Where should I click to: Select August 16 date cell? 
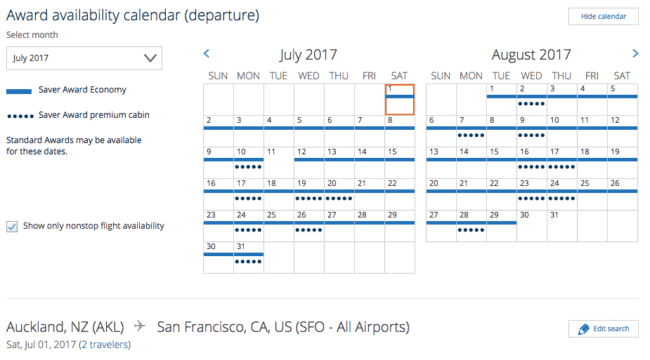click(x=532, y=163)
